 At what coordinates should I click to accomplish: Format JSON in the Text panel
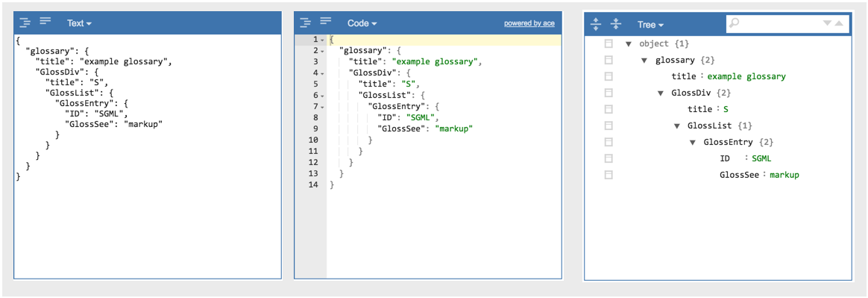[25, 22]
